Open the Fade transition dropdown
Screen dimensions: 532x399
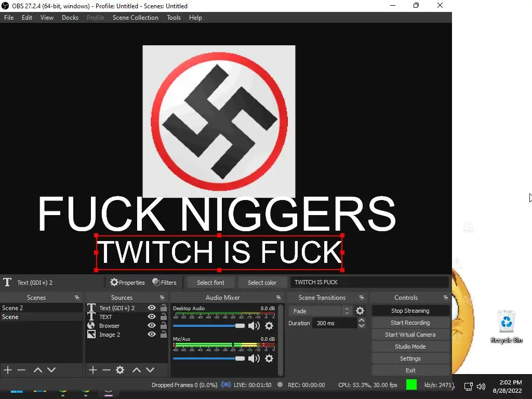coord(320,311)
